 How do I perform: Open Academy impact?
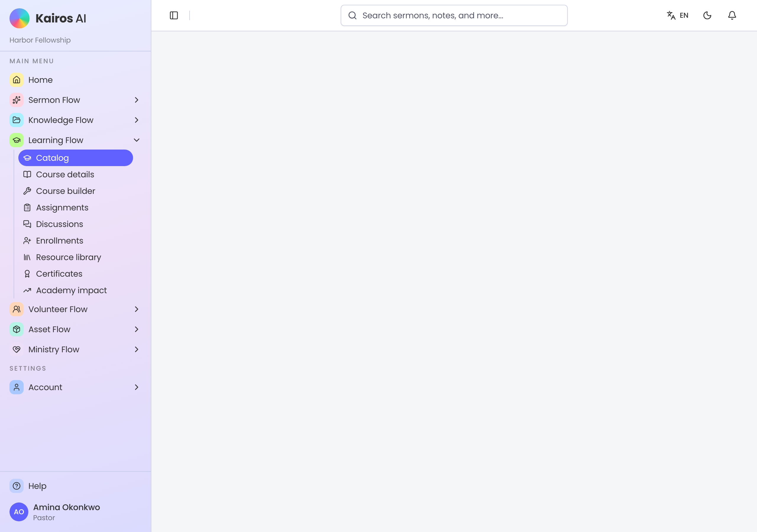[x=75, y=290]
